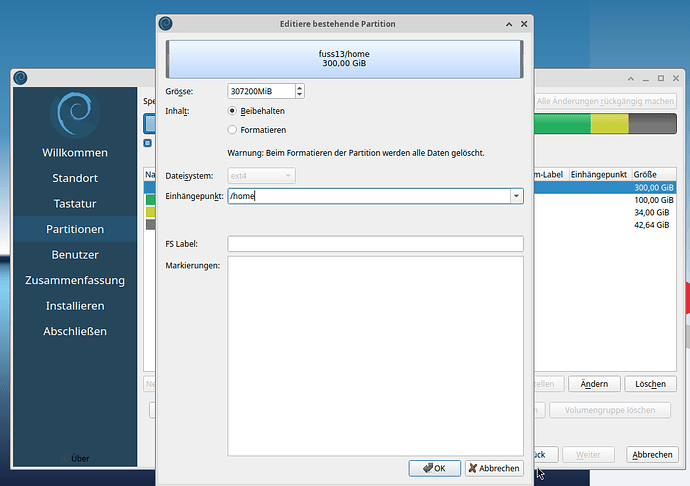690x486 pixels.
Task: Click the disabled Weiter button
Action: [x=588, y=455]
